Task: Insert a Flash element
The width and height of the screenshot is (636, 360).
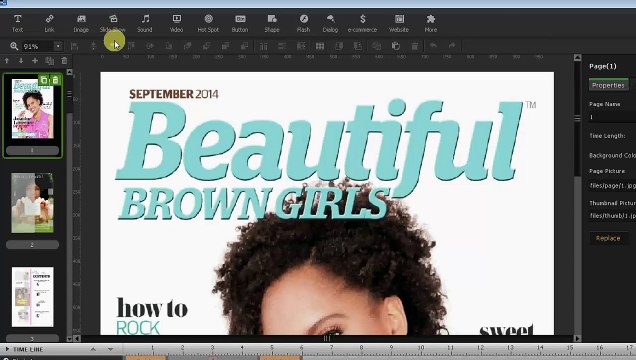Action: pyautogui.click(x=303, y=24)
